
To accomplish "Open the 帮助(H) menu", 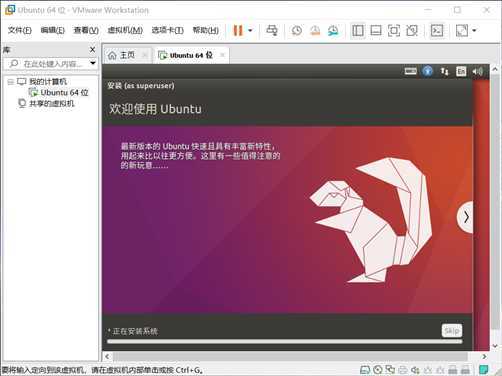I will pos(206,30).
